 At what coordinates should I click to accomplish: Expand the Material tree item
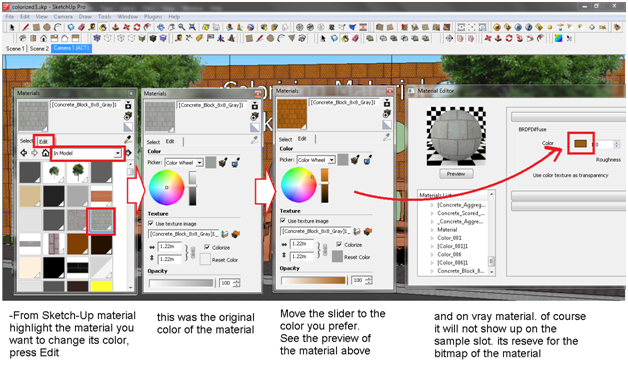click(x=432, y=230)
